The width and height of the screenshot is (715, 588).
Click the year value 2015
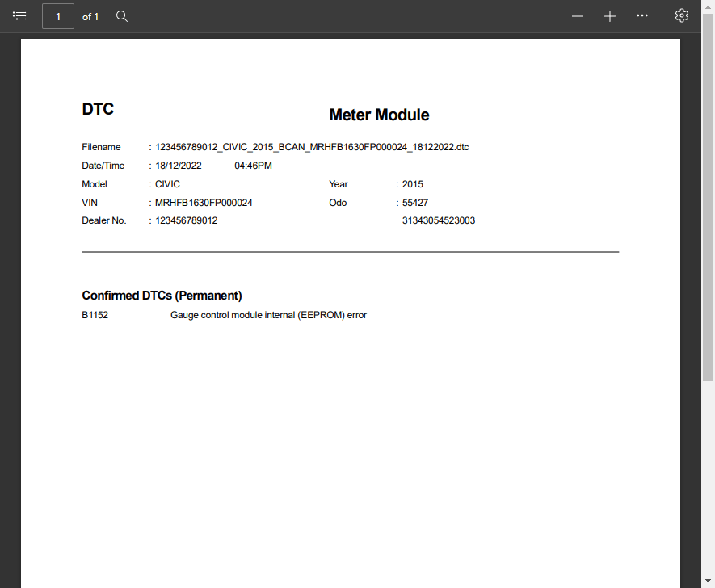[413, 184]
